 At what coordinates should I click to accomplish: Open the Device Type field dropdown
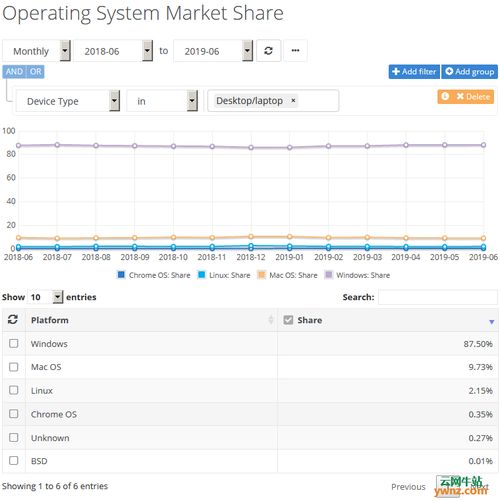point(68,101)
